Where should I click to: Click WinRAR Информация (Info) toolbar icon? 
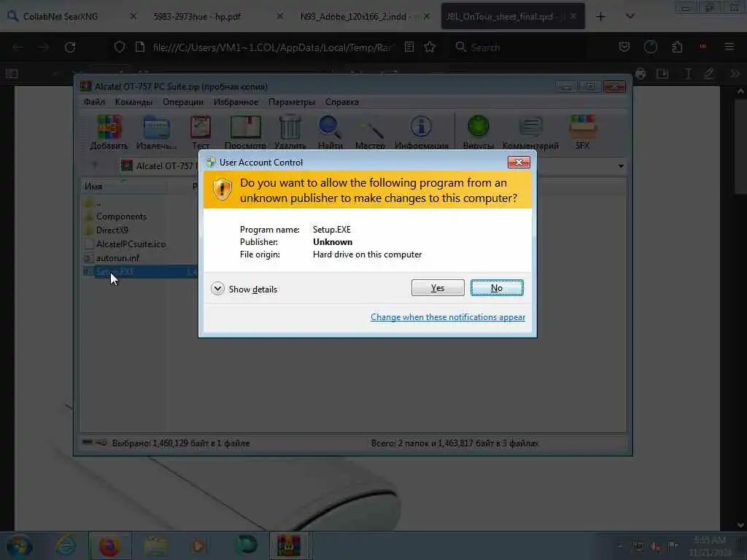pyautogui.click(x=421, y=133)
